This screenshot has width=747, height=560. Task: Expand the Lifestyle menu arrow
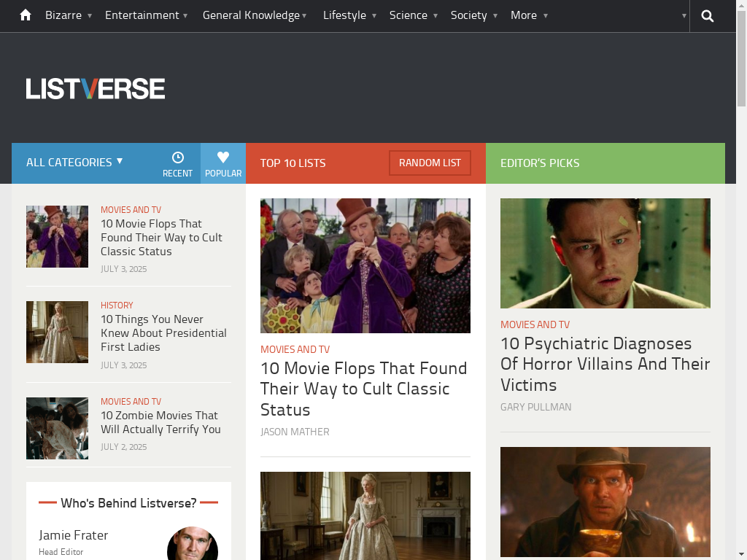point(374,16)
